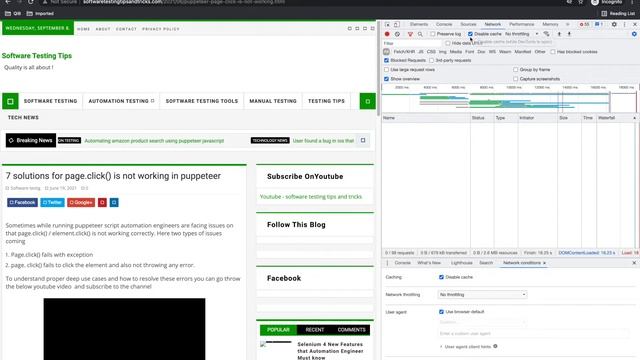Select RECENT tab in sidebar widget
The height and width of the screenshot is (360, 640).
315,330
